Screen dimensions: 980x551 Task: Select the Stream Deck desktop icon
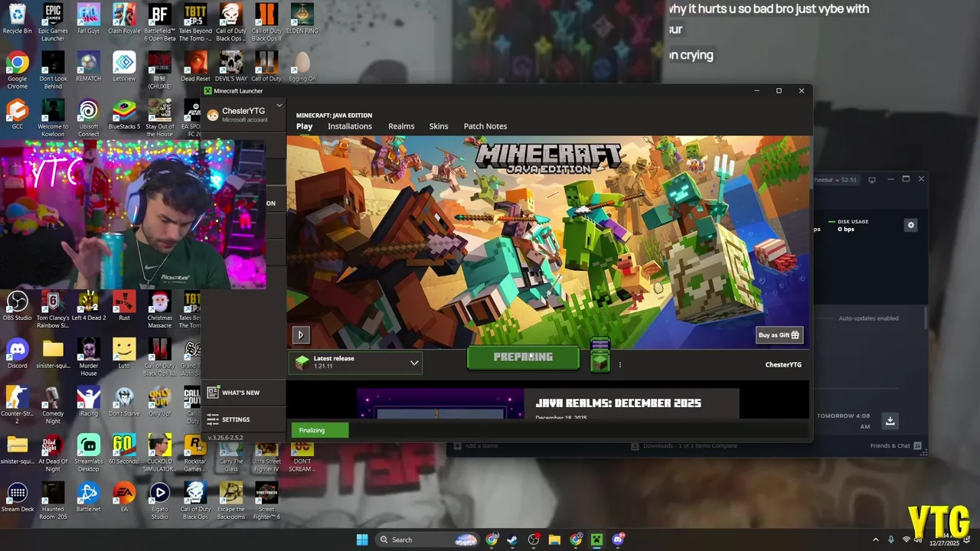point(17,497)
